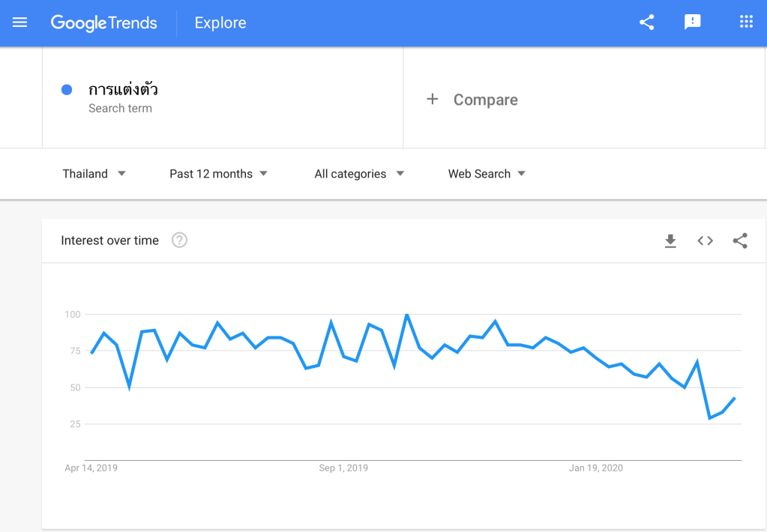Click the Google Trends logo
This screenshot has height=532, width=767.
coord(104,23)
